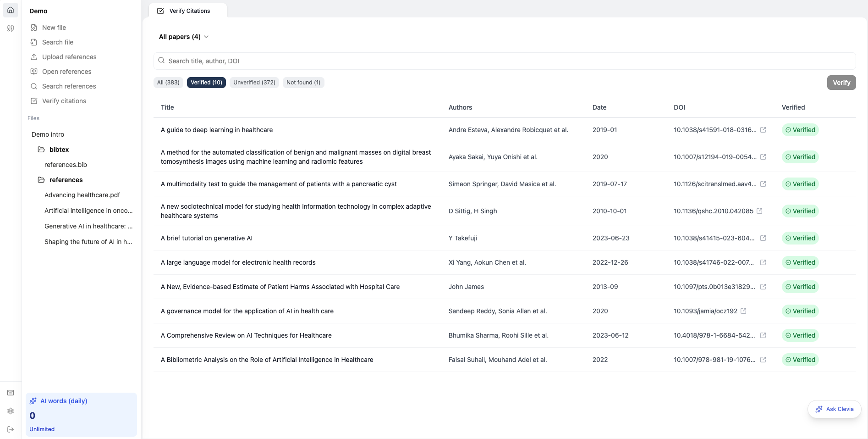Collapse the bibtex folder

point(59,149)
